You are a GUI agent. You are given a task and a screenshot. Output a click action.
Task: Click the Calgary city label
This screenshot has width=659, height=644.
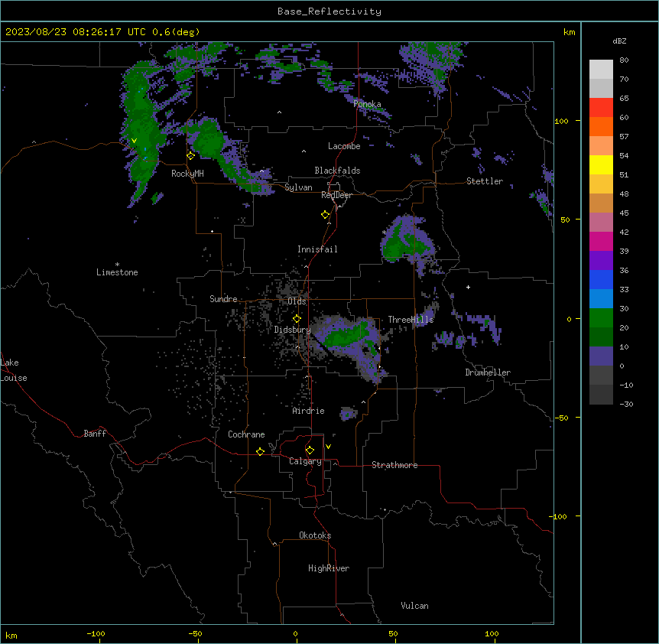(305, 461)
